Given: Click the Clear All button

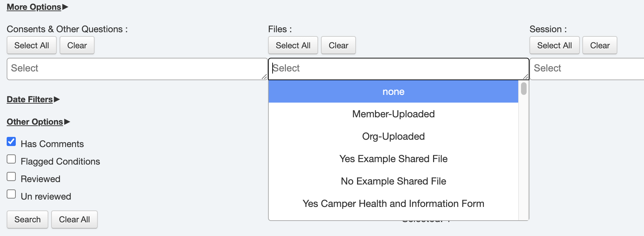Looking at the screenshot, I should 74,220.
